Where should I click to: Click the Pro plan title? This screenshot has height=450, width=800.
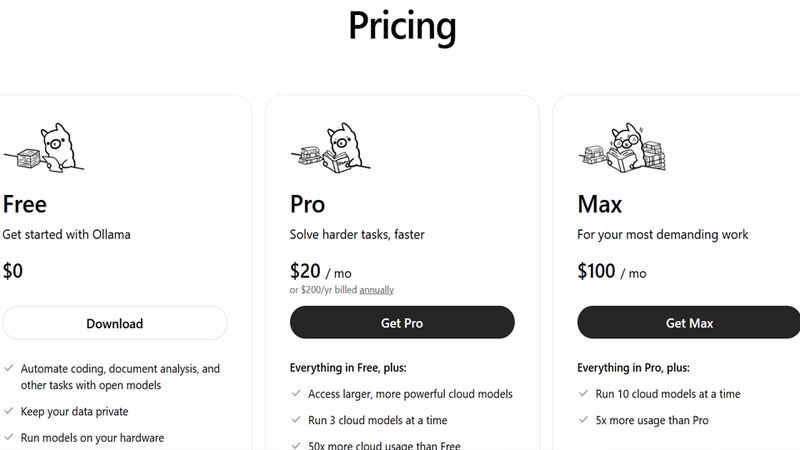click(307, 204)
